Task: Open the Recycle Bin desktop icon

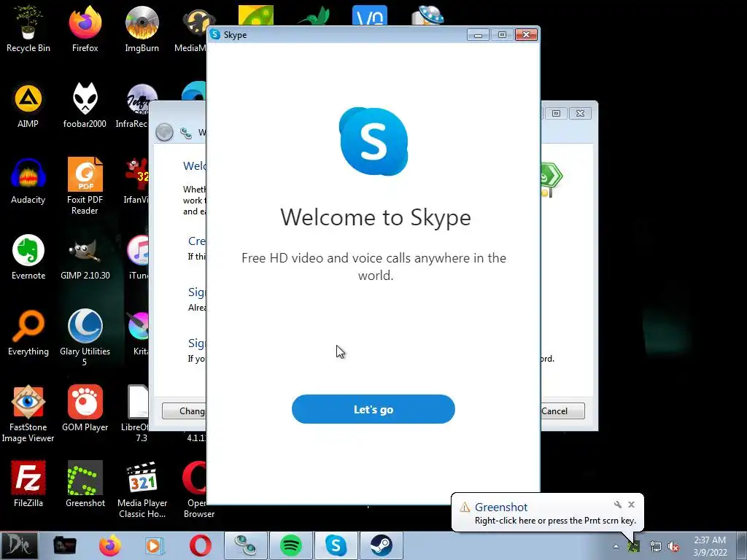Action: (28, 28)
